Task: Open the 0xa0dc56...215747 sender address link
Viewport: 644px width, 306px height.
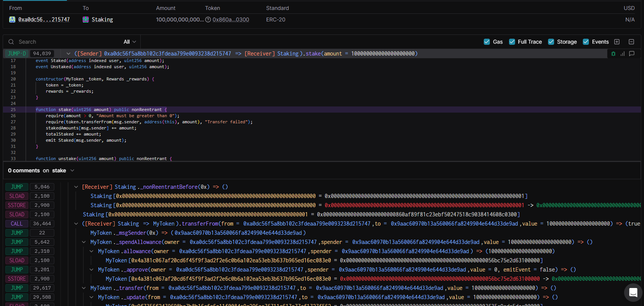Action: 44,20
